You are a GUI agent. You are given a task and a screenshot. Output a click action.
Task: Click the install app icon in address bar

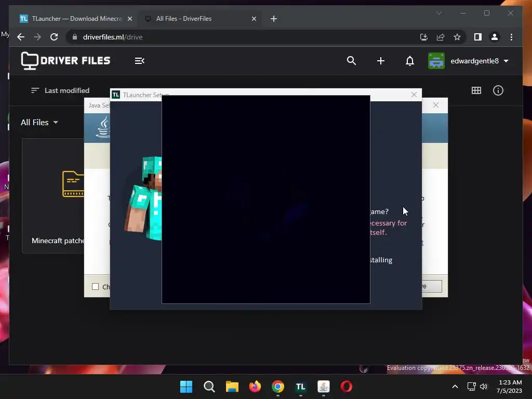point(424,37)
